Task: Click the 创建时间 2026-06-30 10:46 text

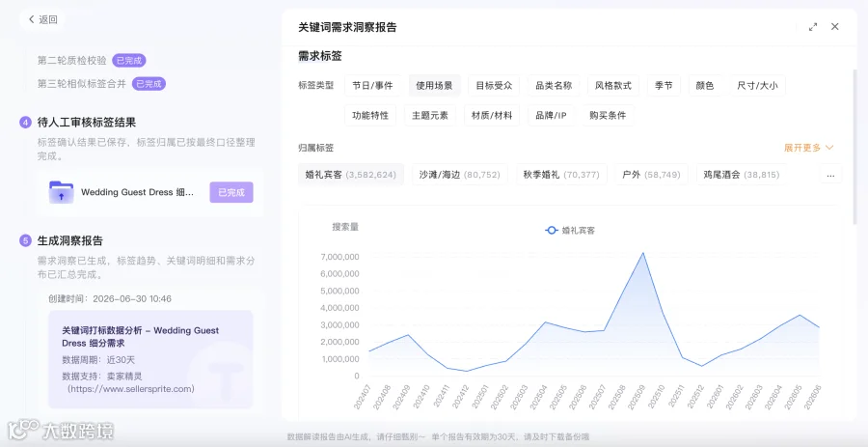Action: point(110,298)
